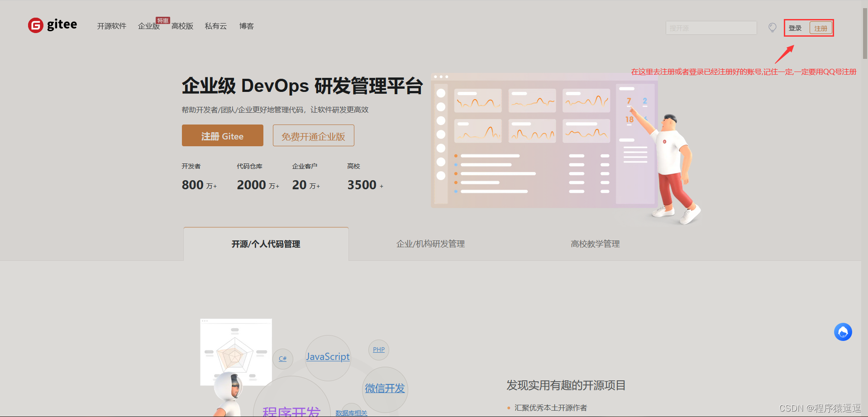Open the PHP topic bubble
The image size is (868, 417).
click(379, 350)
